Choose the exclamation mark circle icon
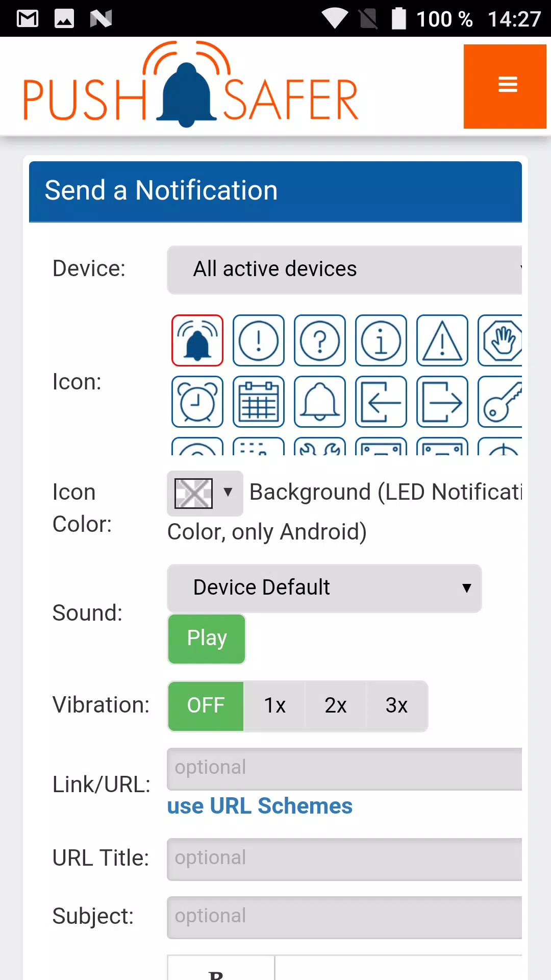The height and width of the screenshot is (980, 551). 259,340
